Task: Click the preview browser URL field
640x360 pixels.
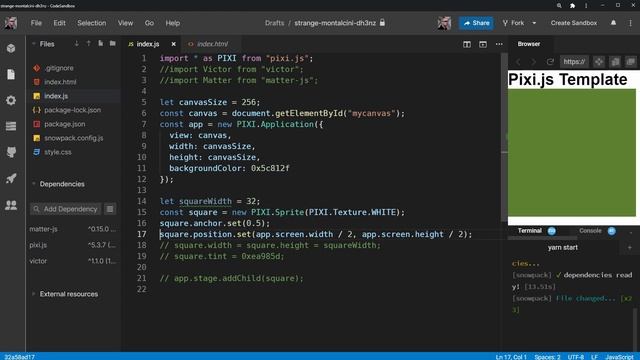Action: pos(574,62)
